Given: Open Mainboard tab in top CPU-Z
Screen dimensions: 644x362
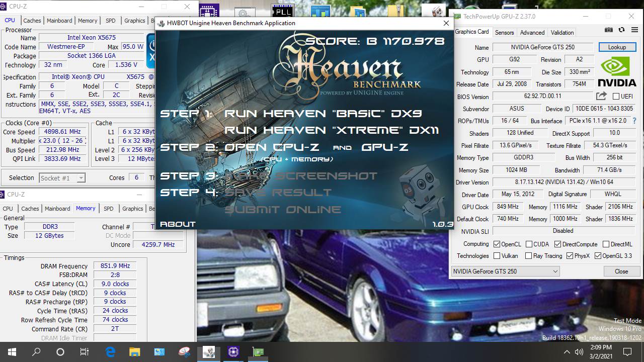Looking at the screenshot, I should 59,21.
